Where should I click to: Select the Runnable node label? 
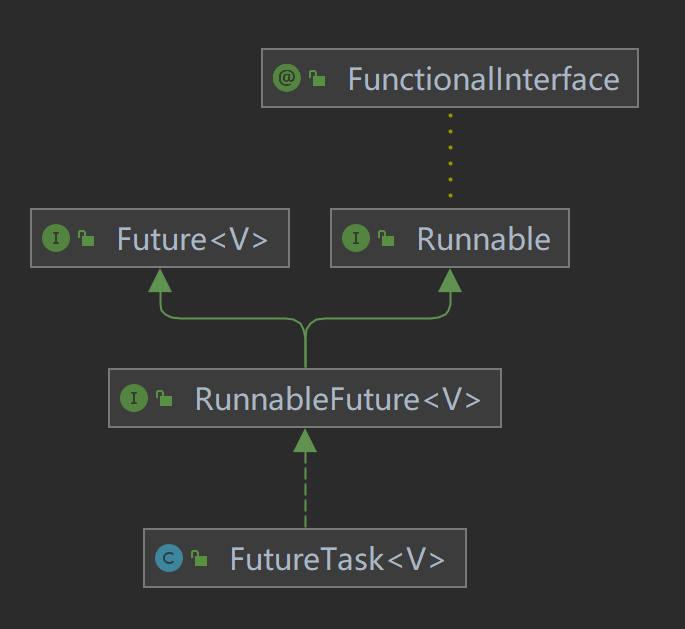483,239
